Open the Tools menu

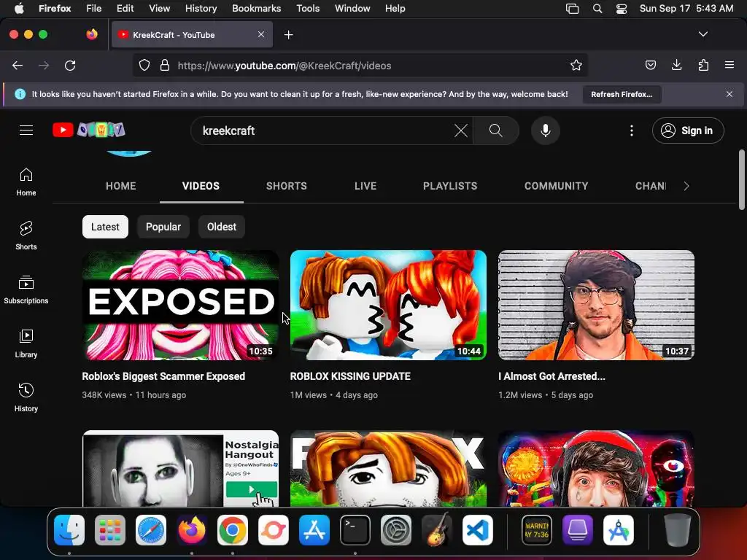(x=308, y=9)
